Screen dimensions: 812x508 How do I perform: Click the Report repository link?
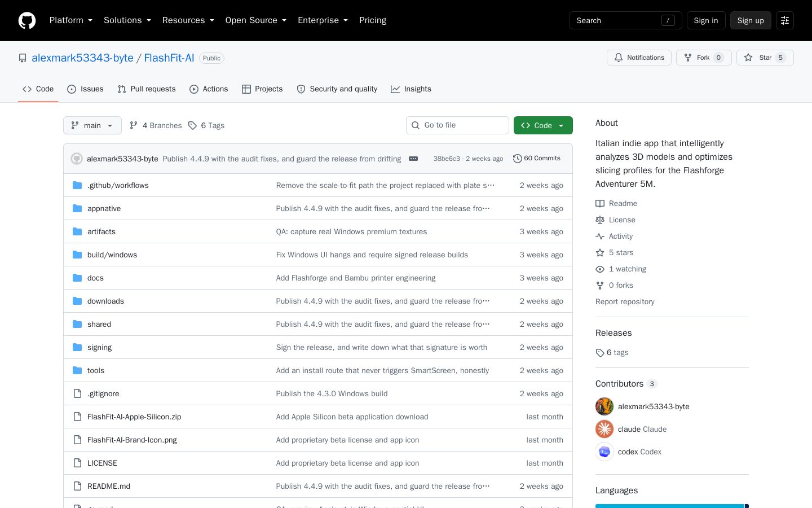pos(625,302)
